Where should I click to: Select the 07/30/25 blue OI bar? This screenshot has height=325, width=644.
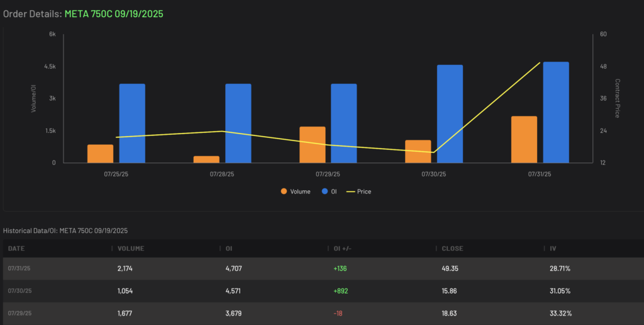(450, 114)
